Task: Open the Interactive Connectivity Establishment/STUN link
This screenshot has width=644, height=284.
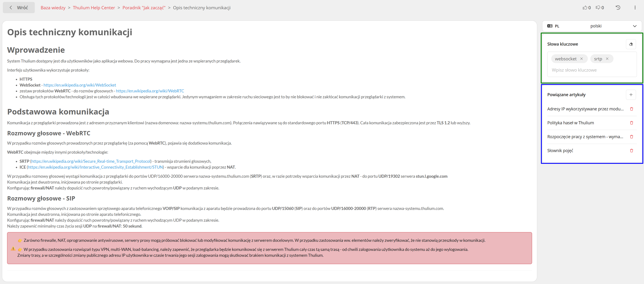Action: (96, 167)
